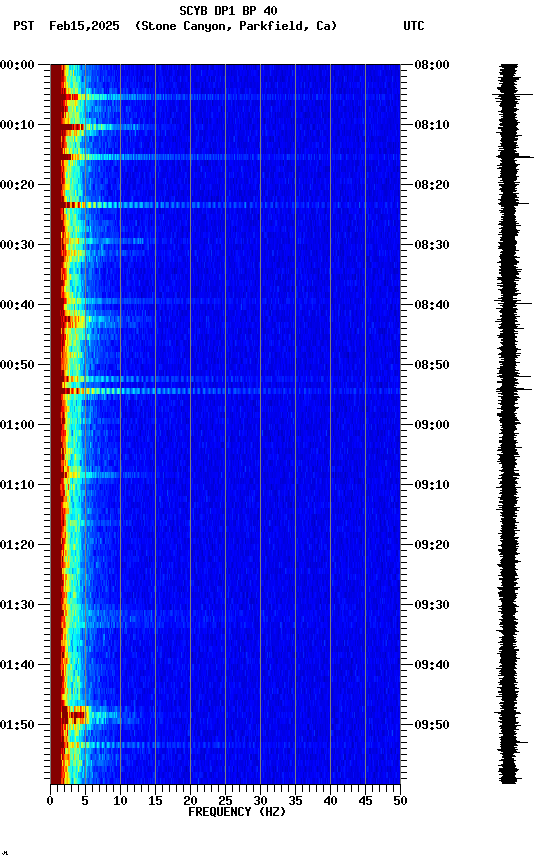This screenshot has width=552, height=864.
Task: Click the UTC time label "09:00"
Action: point(432,425)
